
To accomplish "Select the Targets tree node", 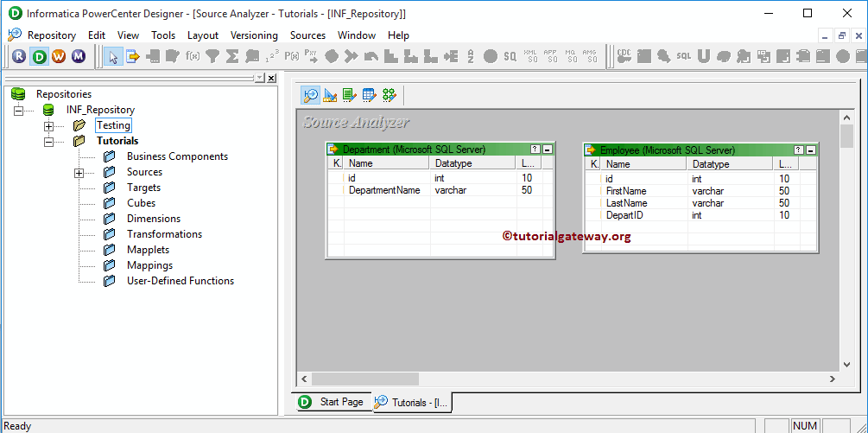I will 143,188.
